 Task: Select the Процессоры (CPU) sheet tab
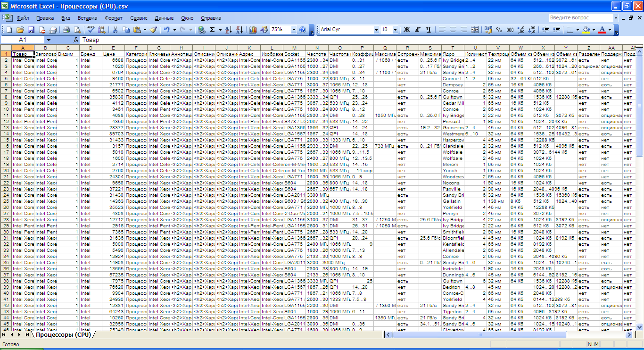click(x=63, y=334)
